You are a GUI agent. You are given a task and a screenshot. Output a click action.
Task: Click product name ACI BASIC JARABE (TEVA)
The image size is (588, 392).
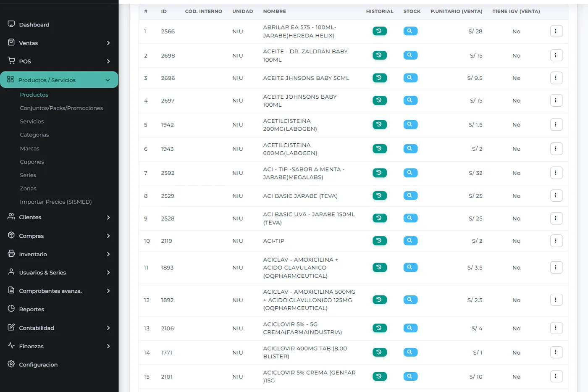pos(300,196)
